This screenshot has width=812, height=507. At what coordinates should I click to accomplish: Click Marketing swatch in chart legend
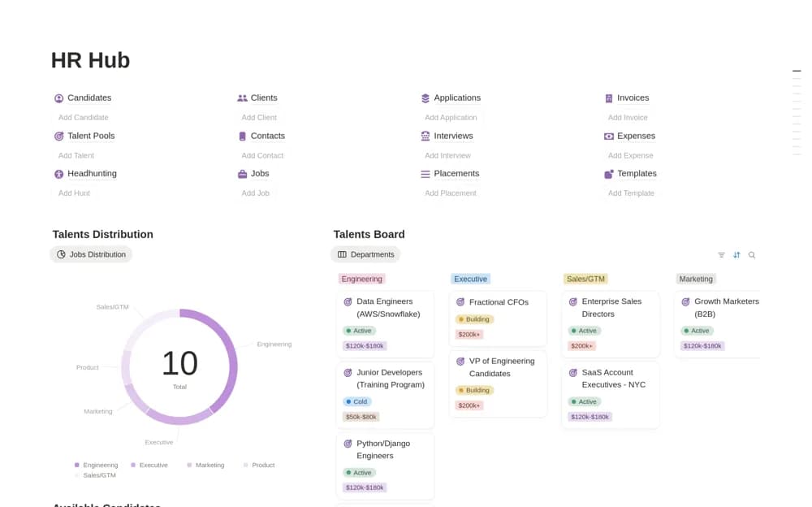[x=189, y=465]
